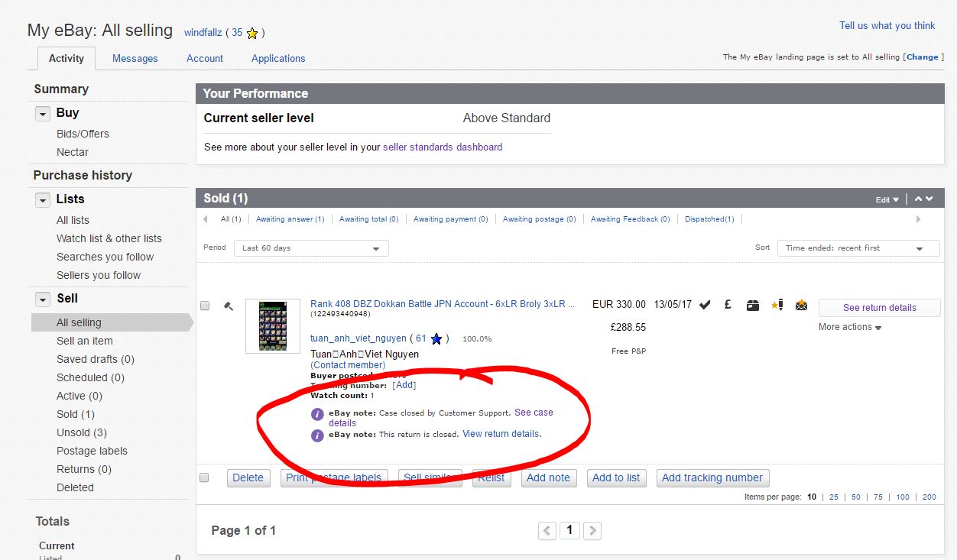
Task: Open the windfallz username link
Action: click(x=203, y=33)
